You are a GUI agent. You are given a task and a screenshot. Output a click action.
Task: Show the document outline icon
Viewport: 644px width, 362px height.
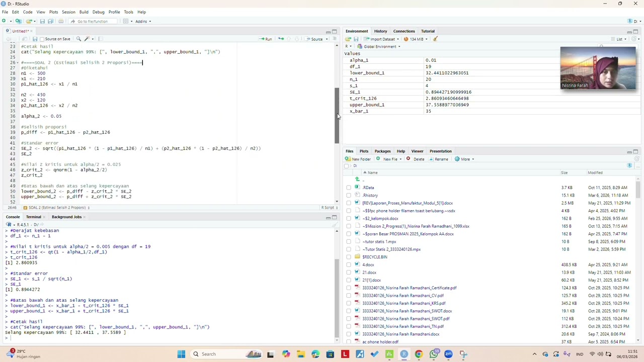point(334,39)
